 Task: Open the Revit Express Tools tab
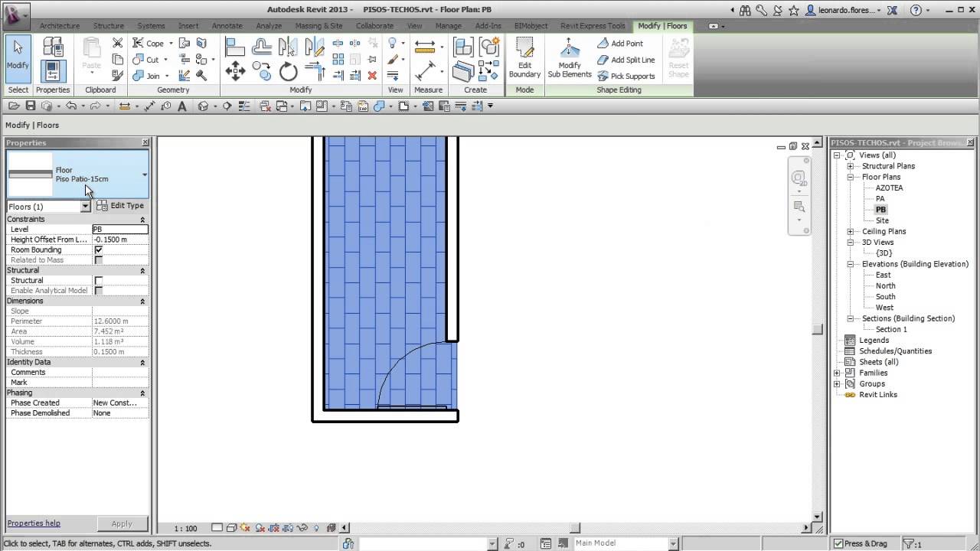point(593,26)
